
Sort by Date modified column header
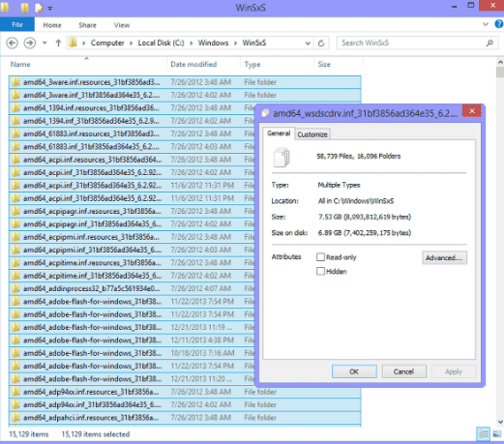(204, 64)
